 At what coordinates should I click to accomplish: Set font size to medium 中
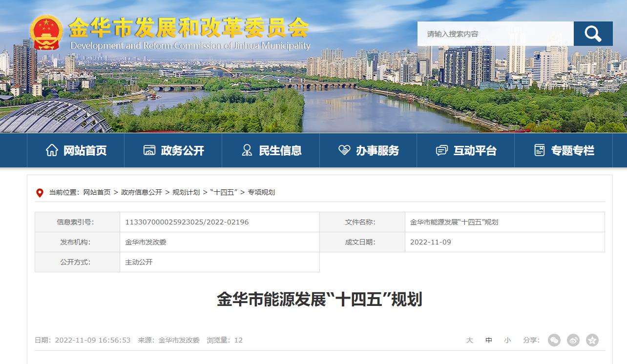point(489,340)
